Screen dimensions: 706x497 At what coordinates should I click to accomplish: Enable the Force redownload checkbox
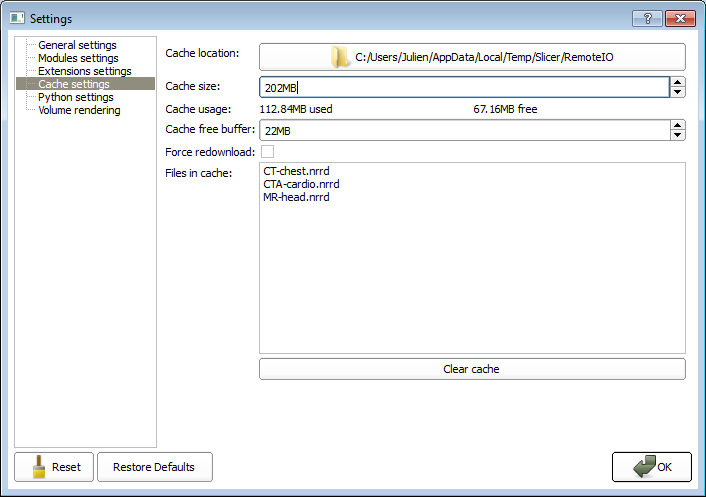click(x=267, y=152)
